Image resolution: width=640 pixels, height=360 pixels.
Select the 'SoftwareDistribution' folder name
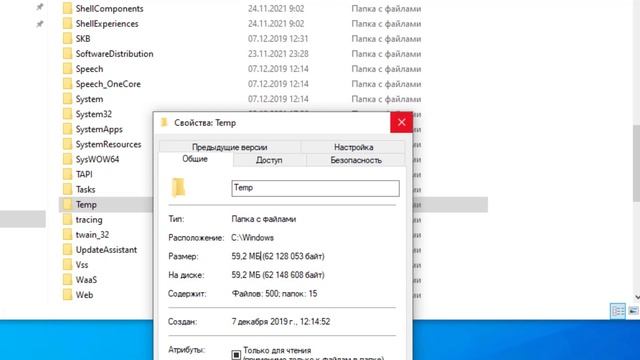[114, 54]
